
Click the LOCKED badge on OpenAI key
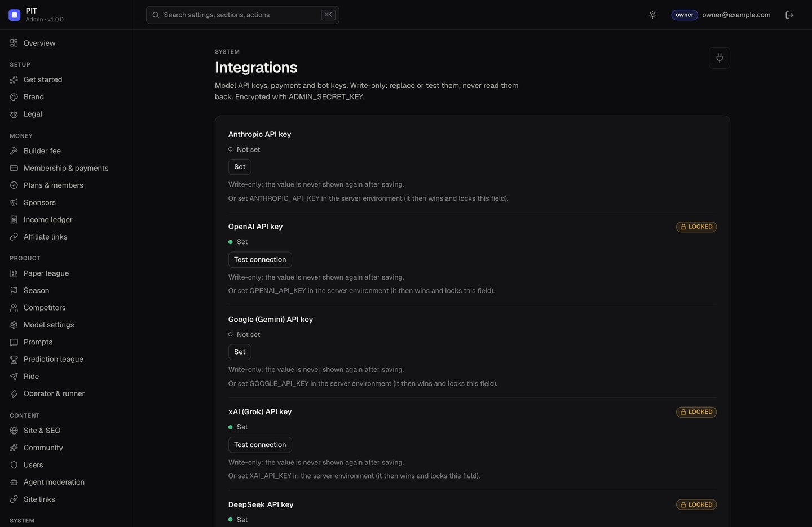click(x=696, y=227)
